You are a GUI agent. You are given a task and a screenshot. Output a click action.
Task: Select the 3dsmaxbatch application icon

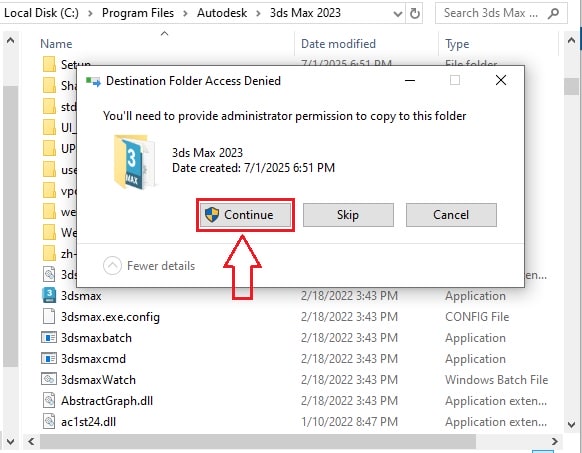(x=49, y=338)
